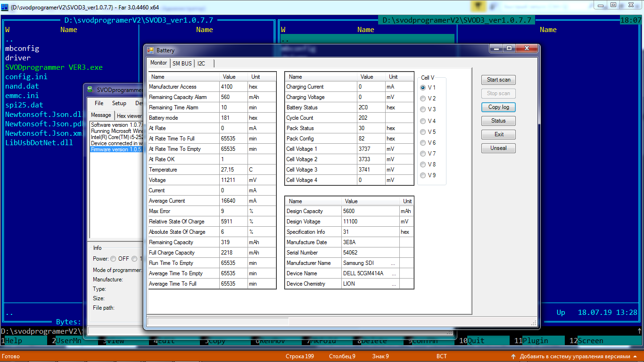644x362 pixels.
Task: Select LibUsbDotNet.dll in Far's left panel
Action: coord(39,142)
